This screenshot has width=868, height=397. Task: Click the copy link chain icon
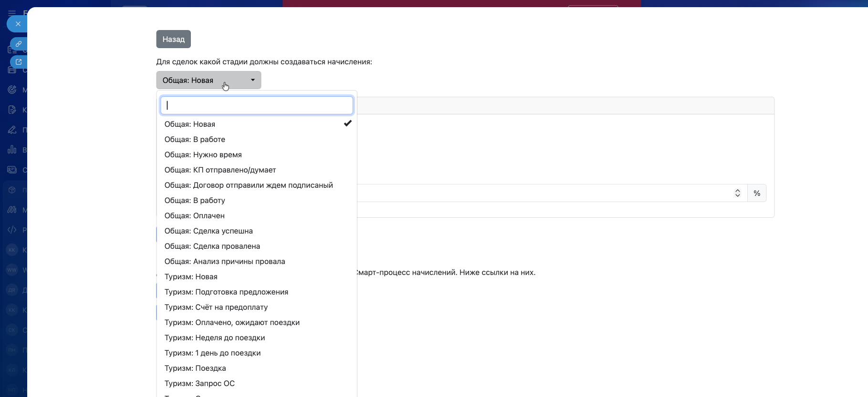click(x=19, y=44)
